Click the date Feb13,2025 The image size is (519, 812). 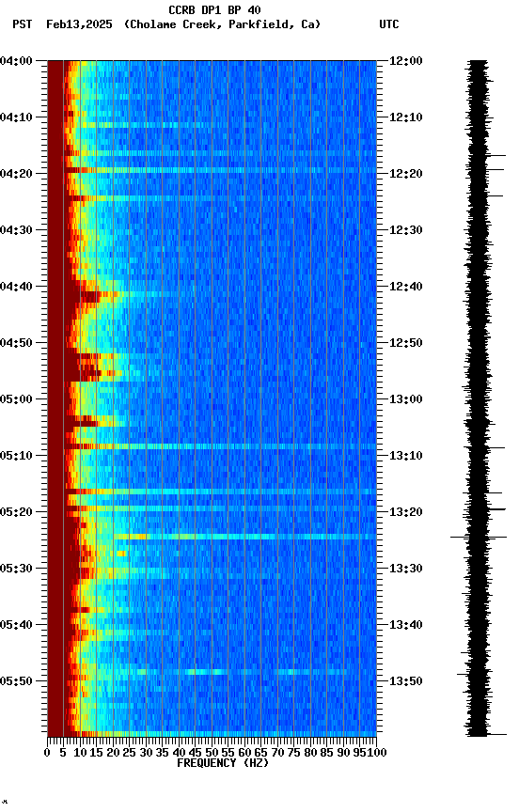click(79, 24)
